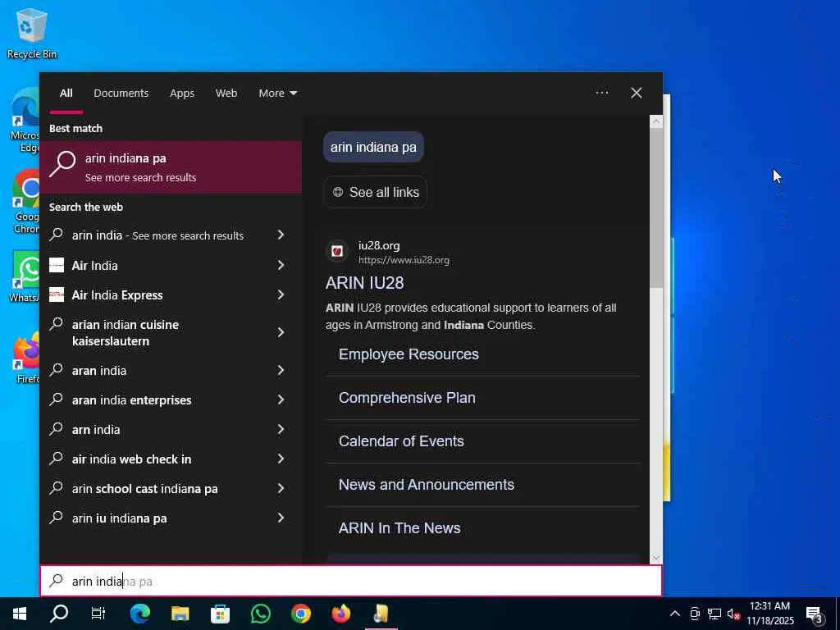The height and width of the screenshot is (630, 840).
Task: Click the arin indiana pa query chip
Action: click(373, 147)
